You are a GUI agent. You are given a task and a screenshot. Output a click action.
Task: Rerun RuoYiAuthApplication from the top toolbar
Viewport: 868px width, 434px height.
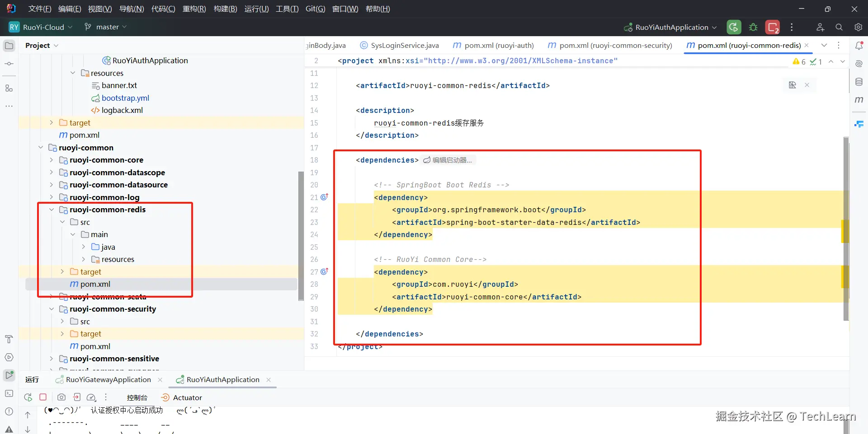[x=734, y=27]
